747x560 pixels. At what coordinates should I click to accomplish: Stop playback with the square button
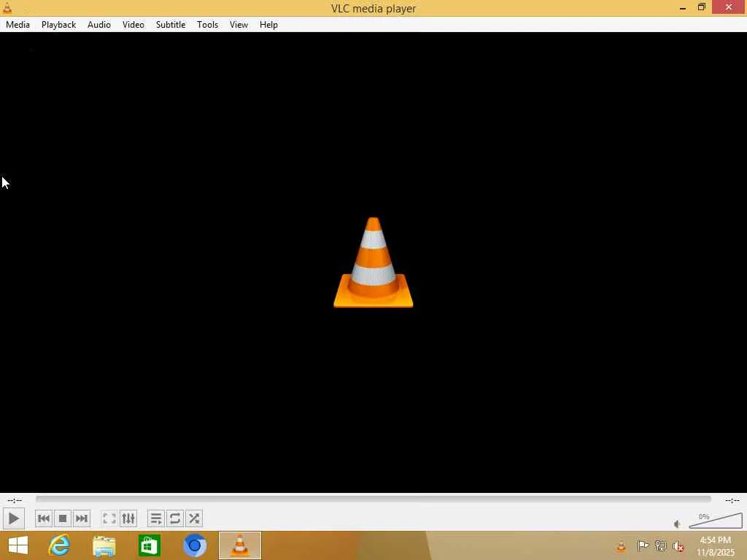tap(63, 518)
